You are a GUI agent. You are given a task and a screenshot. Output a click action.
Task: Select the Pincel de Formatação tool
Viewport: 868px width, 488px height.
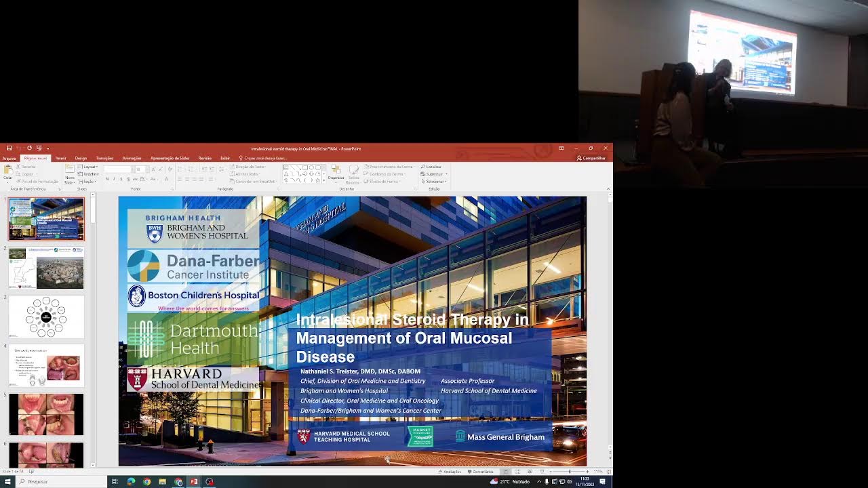pos(37,181)
